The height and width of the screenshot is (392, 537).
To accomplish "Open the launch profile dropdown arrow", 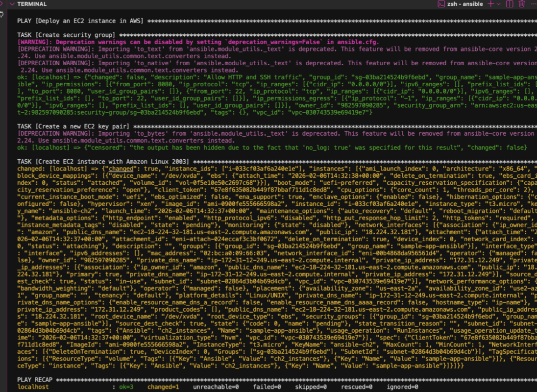I will point(499,4).
